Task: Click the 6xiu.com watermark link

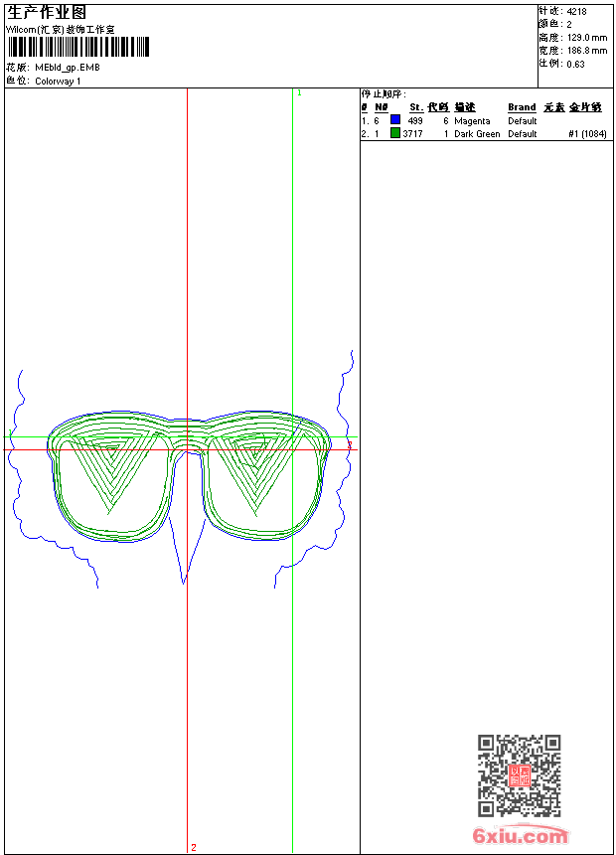Action: (520, 835)
